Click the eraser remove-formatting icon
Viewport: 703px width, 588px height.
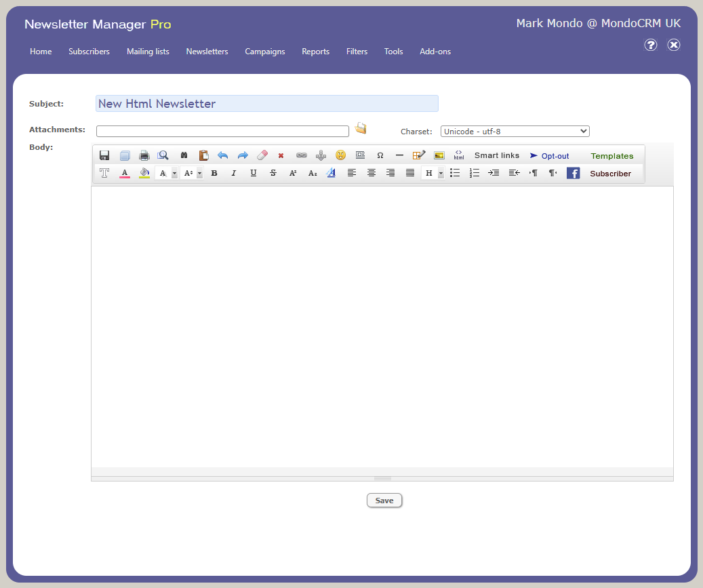[x=262, y=155]
